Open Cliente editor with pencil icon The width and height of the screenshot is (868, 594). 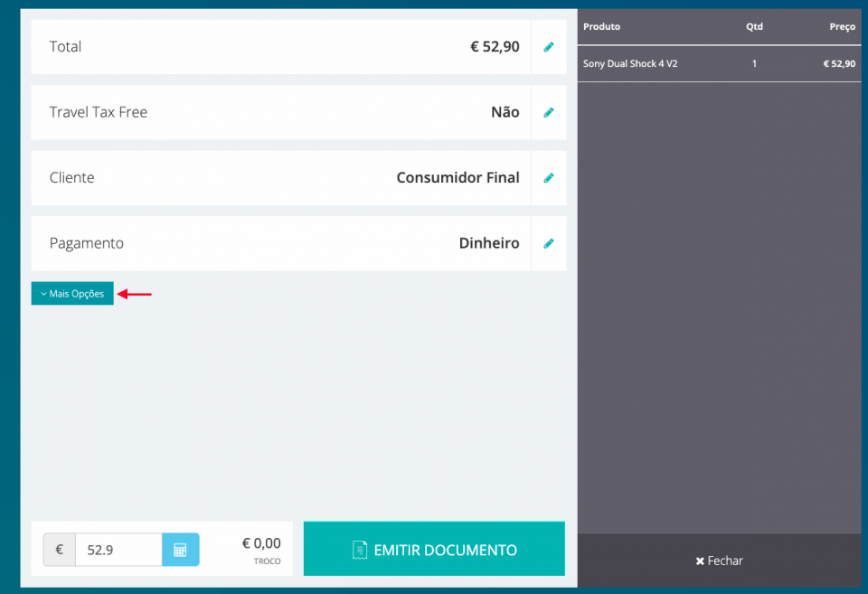point(548,178)
